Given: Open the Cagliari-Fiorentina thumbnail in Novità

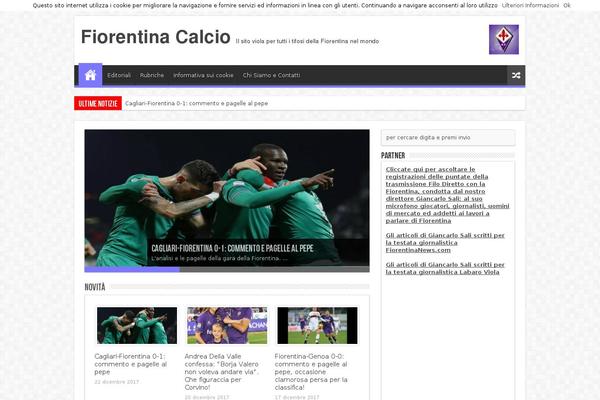Looking at the screenshot, I should coord(137,325).
